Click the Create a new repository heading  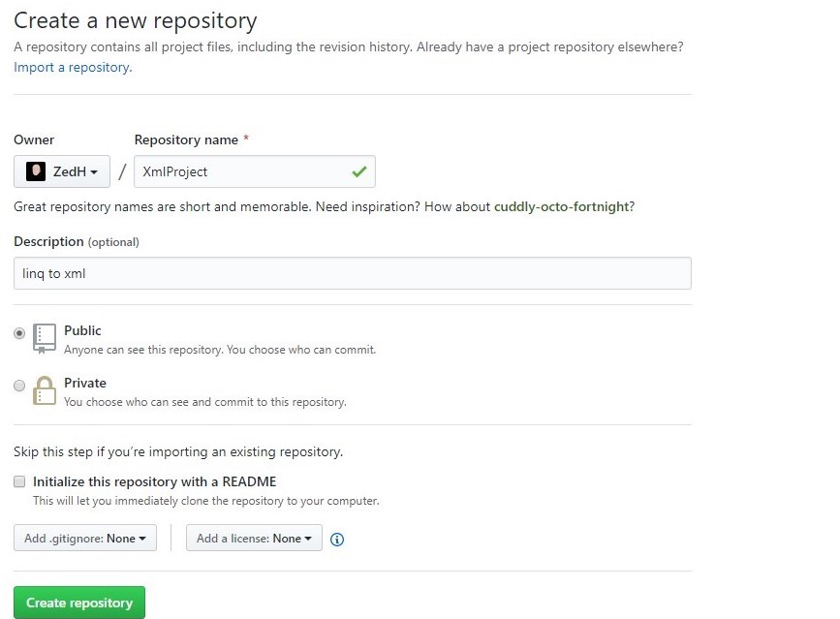tap(136, 19)
